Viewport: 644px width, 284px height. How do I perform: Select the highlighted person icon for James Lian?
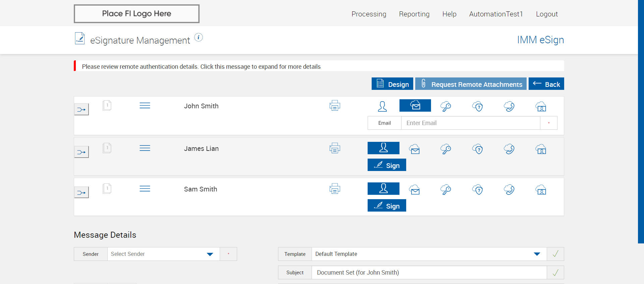tap(383, 148)
